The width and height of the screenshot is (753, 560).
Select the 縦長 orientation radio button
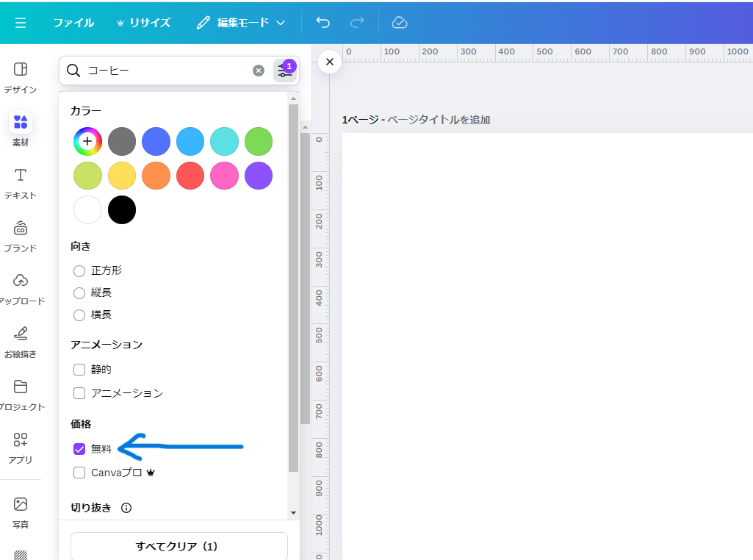coord(79,293)
